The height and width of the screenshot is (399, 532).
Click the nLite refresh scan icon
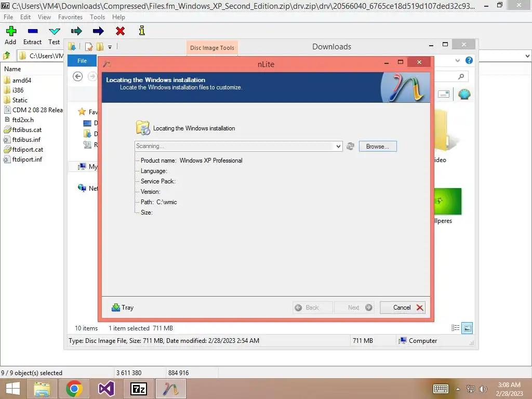pos(351,146)
